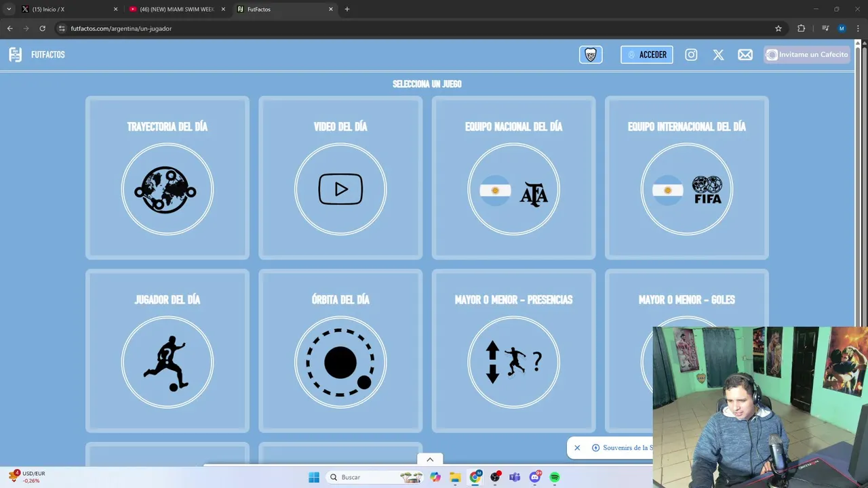This screenshot has height=488, width=868.
Task: Switch to the MIAMI SWIM WEEK YouTube tab
Action: 176,9
